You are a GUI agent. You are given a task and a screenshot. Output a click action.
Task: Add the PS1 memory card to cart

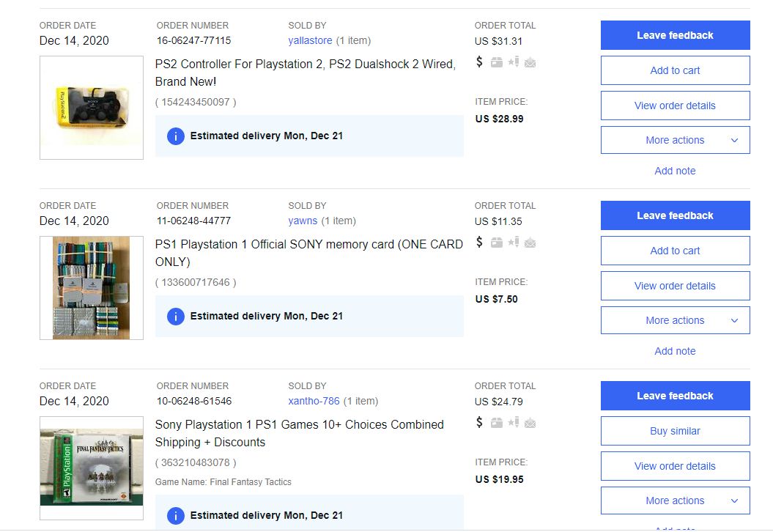click(x=675, y=251)
